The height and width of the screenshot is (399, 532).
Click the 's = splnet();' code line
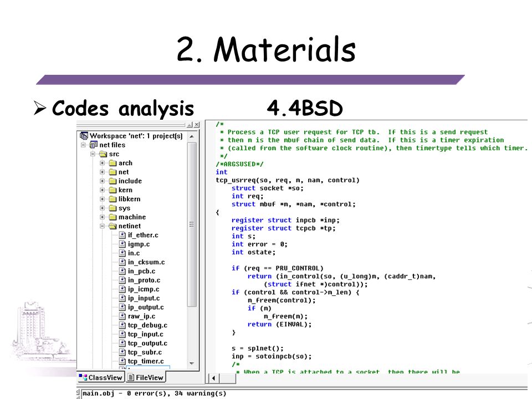pos(258,349)
